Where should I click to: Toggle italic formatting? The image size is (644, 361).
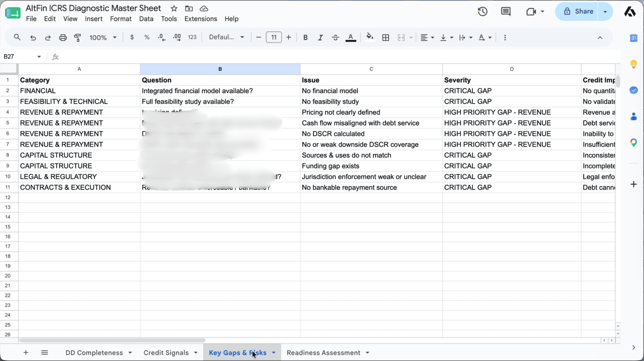(320, 37)
